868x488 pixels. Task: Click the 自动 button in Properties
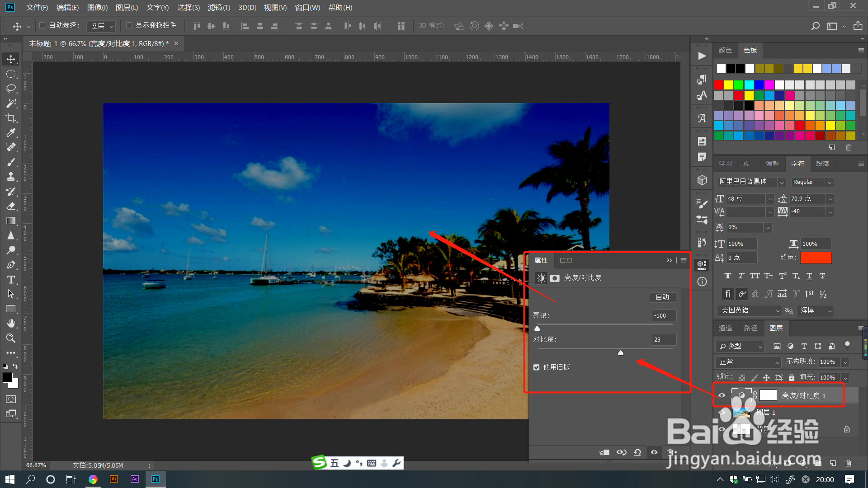coord(662,297)
